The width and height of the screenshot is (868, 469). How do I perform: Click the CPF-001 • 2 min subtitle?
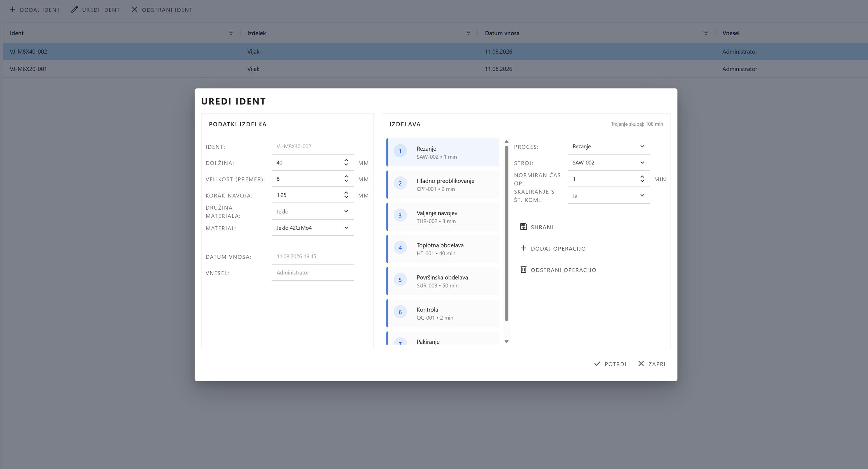[436, 189]
